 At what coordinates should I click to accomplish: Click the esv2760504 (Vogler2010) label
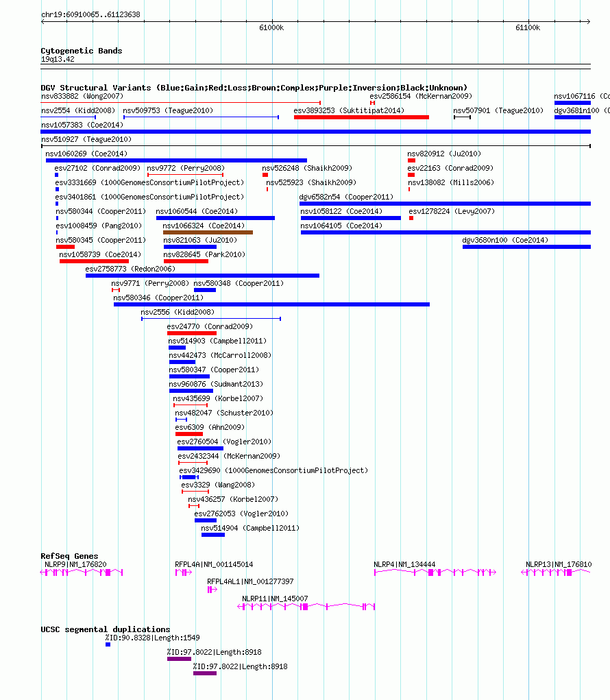coord(224,442)
